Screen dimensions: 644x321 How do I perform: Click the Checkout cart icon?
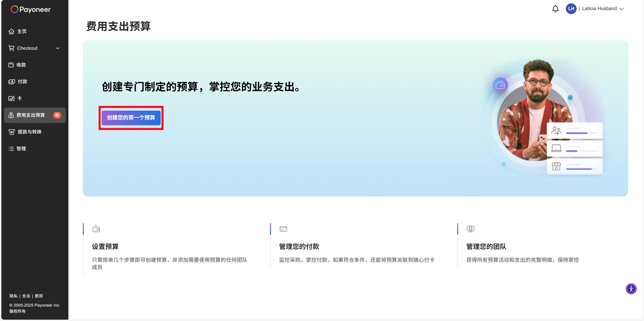click(x=11, y=48)
